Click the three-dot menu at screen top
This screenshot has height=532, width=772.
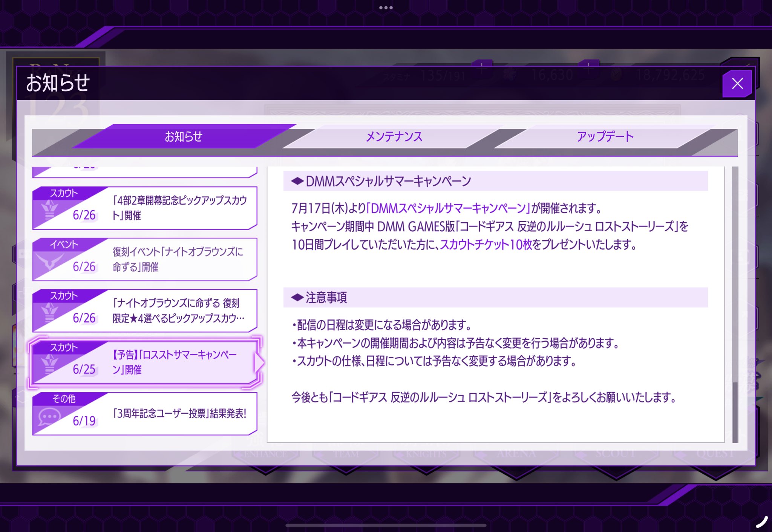(386, 8)
